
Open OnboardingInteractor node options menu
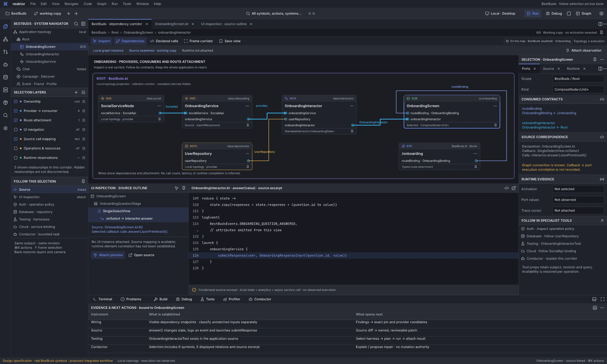pyautogui.click(x=352, y=106)
